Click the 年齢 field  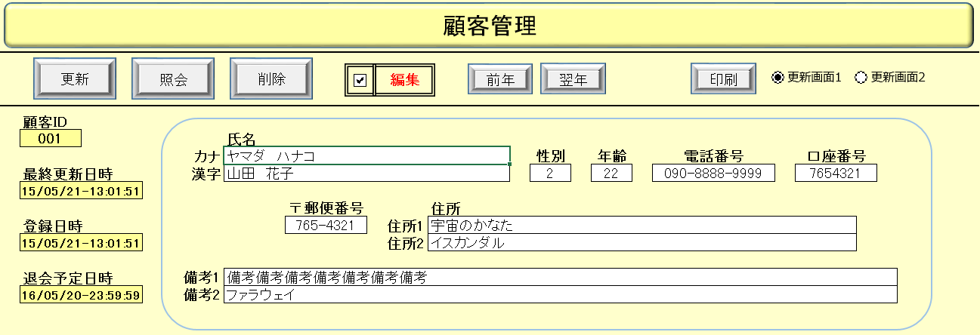tap(611, 174)
